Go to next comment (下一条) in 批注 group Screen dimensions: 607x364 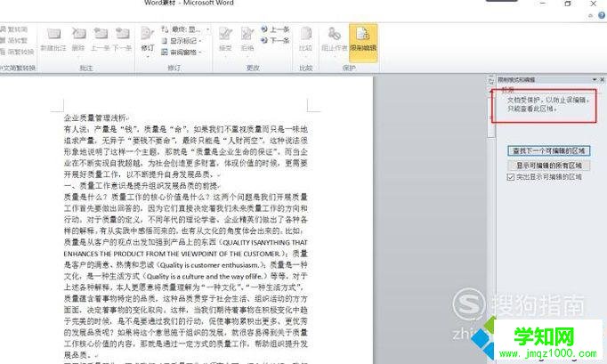(122, 39)
